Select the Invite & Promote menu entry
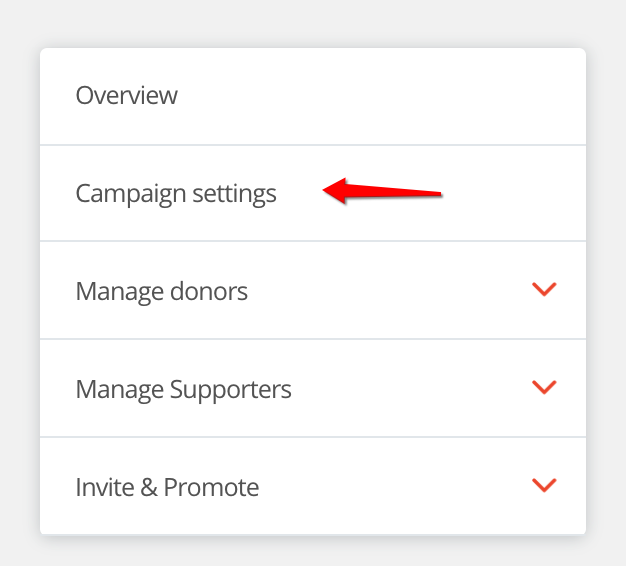Viewport: 626px width, 566px height. coord(168,487)
